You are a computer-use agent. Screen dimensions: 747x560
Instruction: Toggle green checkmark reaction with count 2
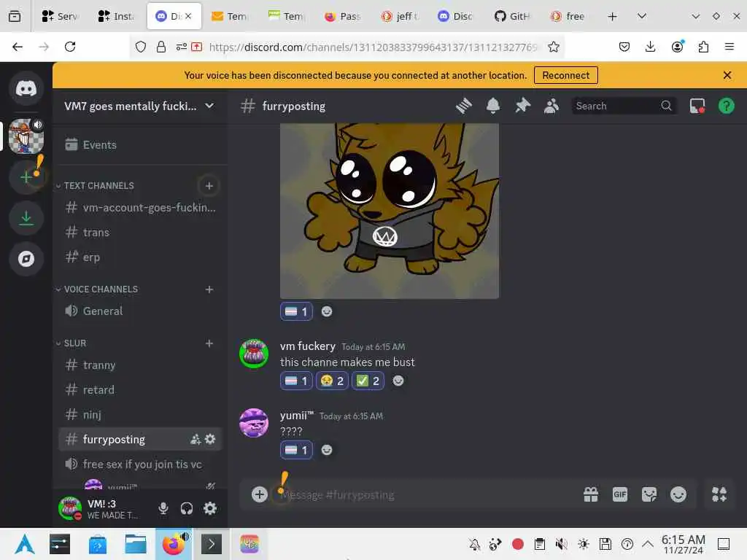(x=368, y=381)
